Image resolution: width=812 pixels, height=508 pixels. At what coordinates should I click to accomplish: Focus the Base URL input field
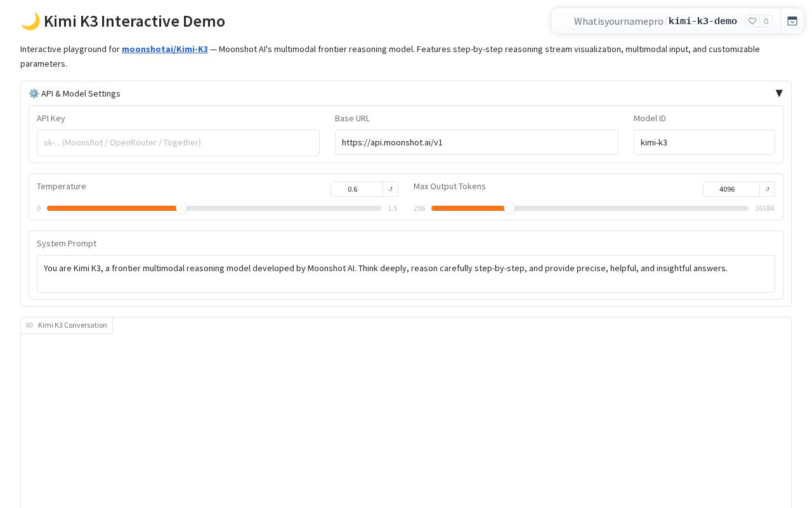pyautogui.click(x=476, y=142)
